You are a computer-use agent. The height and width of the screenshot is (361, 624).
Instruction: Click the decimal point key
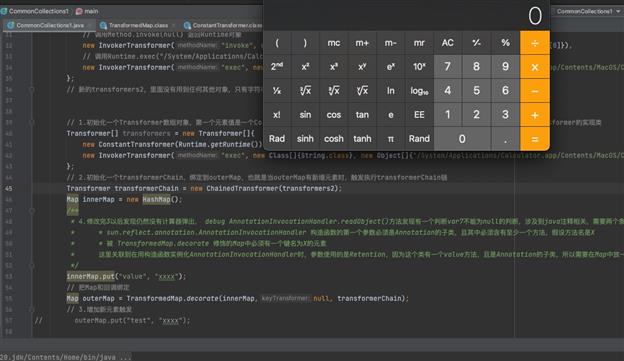coord(505,139)
